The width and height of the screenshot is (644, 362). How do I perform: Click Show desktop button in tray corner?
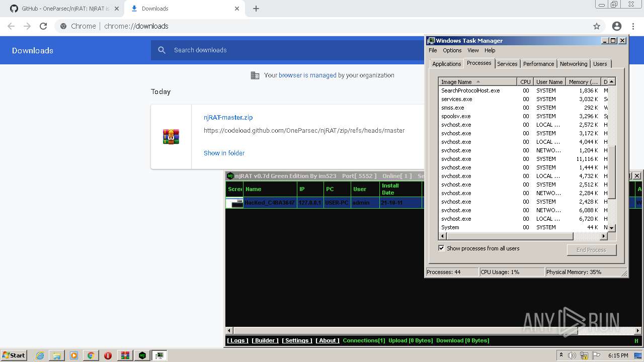click(638, 355)
